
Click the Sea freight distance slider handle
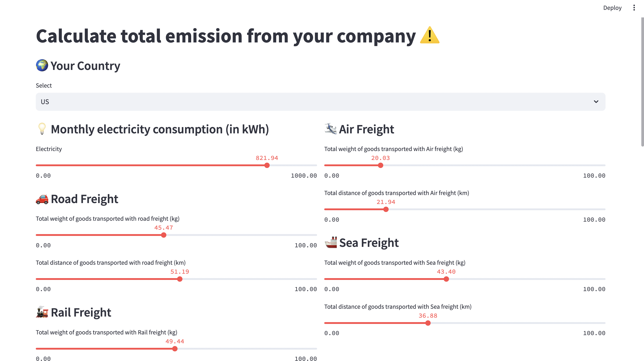[x=428, y=323]
